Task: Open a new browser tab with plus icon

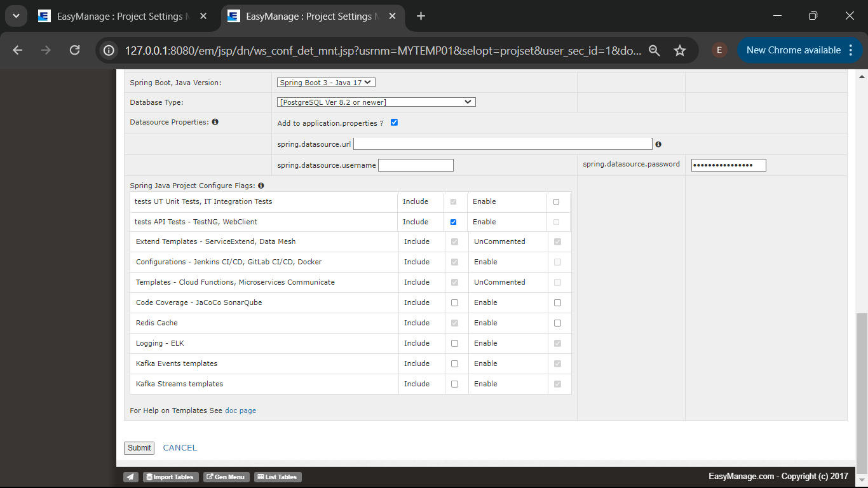Action: [x=421, y=17]
